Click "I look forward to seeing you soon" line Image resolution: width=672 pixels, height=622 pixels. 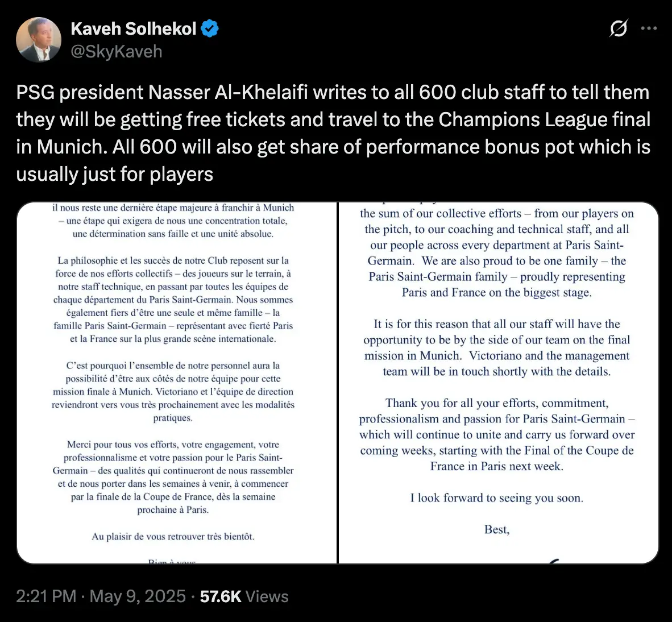[497, 498]
